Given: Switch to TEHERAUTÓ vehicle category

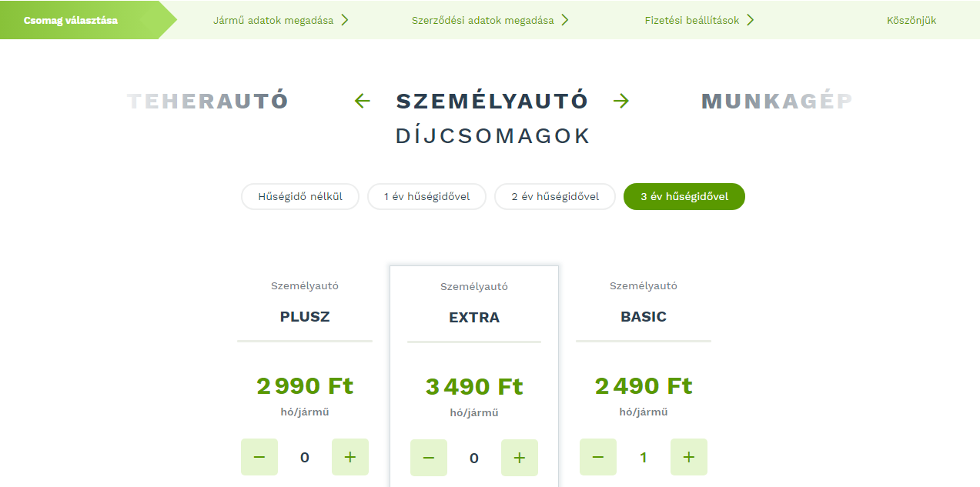Looking at the screenshot, I should click(x=208, y=101).
